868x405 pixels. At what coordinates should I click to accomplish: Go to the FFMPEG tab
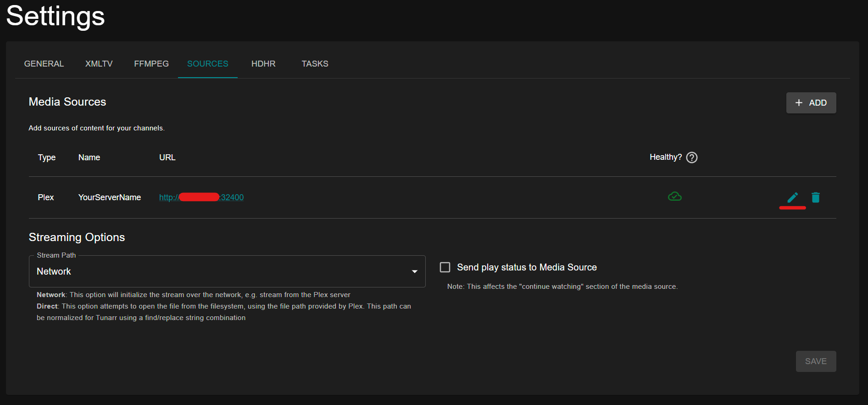[x=151, y=64]
